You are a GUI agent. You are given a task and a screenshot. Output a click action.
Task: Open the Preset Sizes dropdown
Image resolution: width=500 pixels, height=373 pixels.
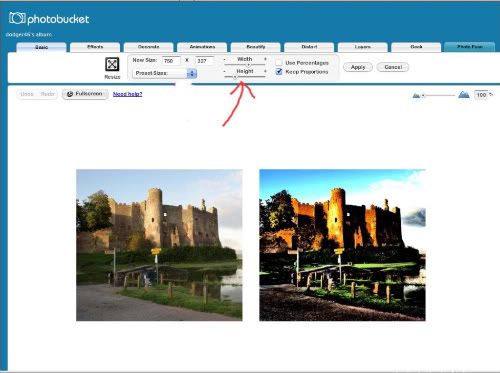164,73
